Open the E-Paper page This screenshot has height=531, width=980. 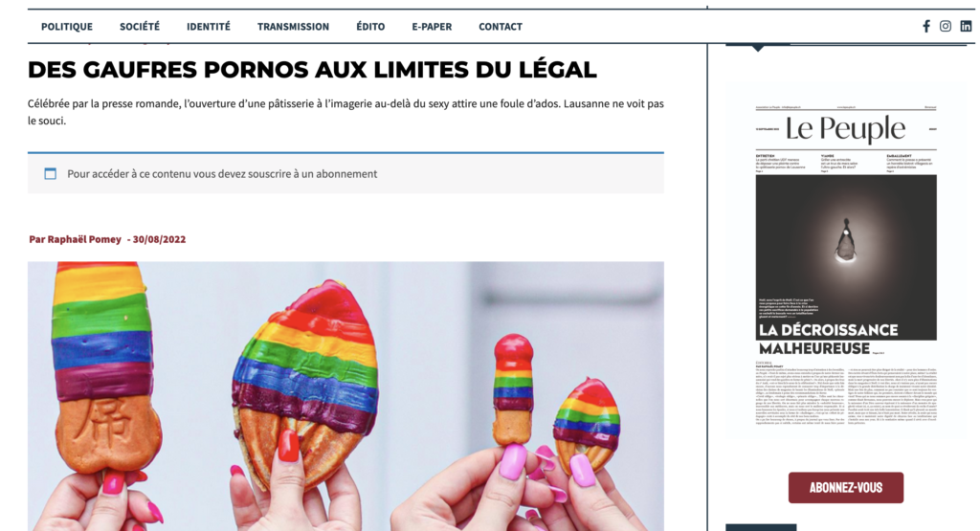point(432,27)
